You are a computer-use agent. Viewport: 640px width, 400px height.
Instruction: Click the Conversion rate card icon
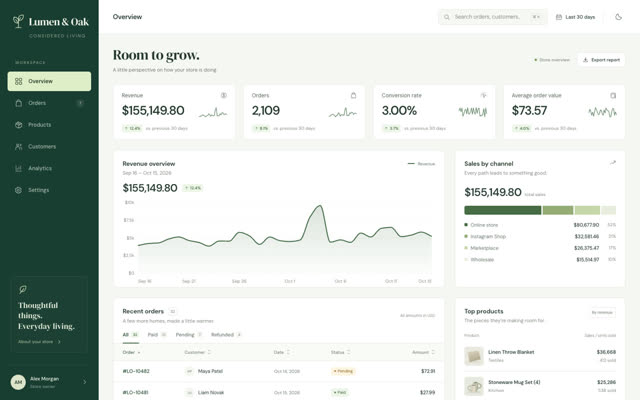483,95
